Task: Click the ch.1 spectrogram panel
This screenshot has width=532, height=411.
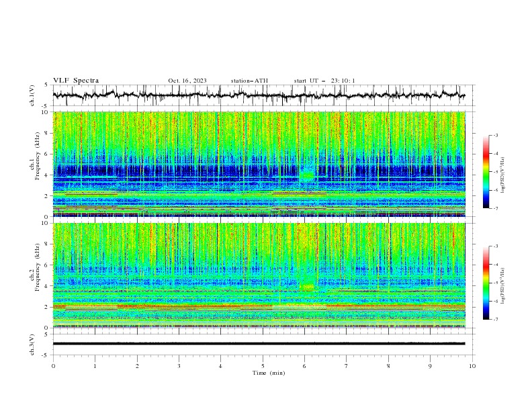Action: coord(259,164)
